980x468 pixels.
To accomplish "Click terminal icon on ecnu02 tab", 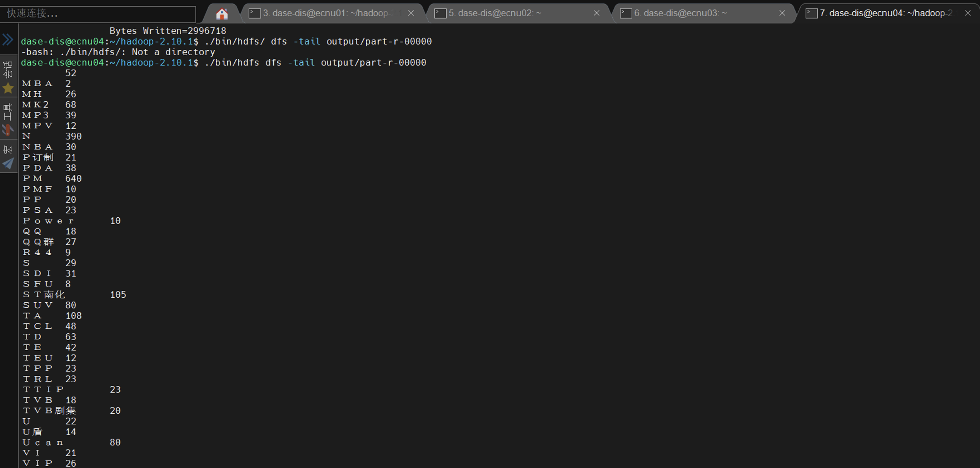I will (440, 13).
